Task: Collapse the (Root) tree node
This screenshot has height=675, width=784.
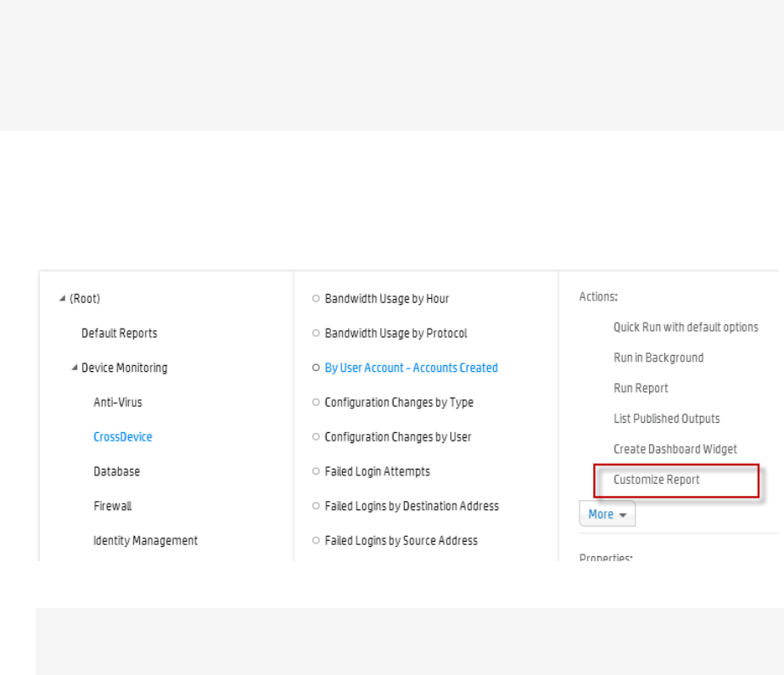Action: pos(62,299)
